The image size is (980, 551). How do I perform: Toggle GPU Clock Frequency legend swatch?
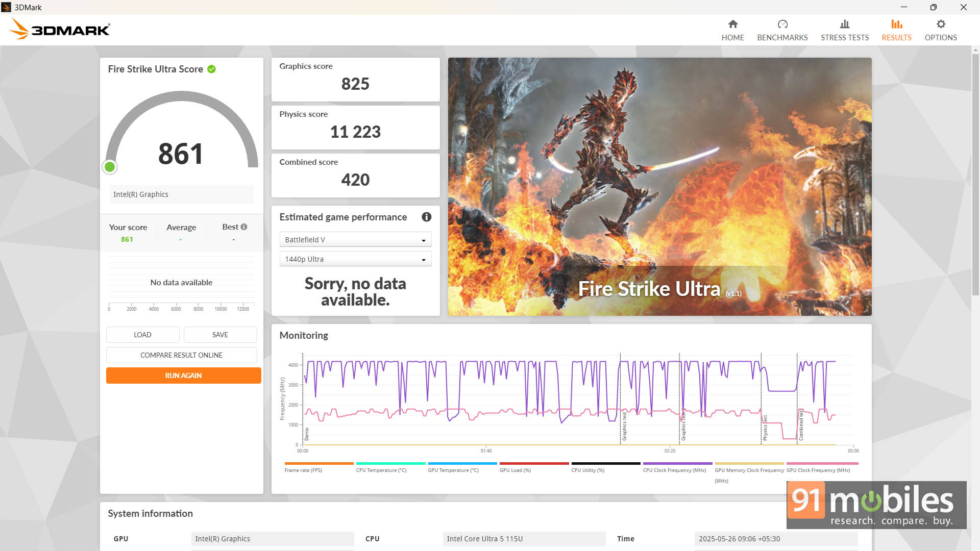click(x=822, y=464)
